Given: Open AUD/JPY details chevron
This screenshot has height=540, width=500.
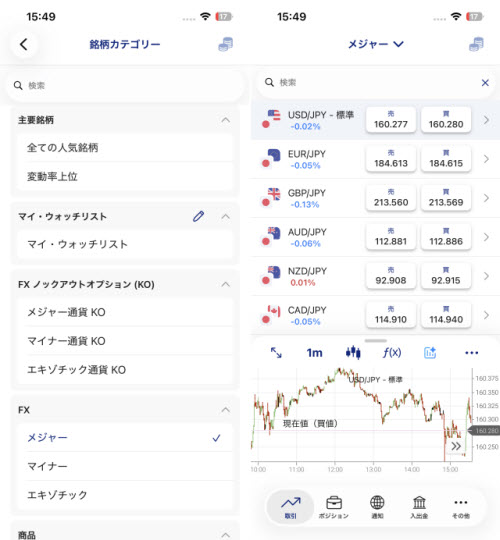Looking at the screenshot, I should [x=486, y=237].
